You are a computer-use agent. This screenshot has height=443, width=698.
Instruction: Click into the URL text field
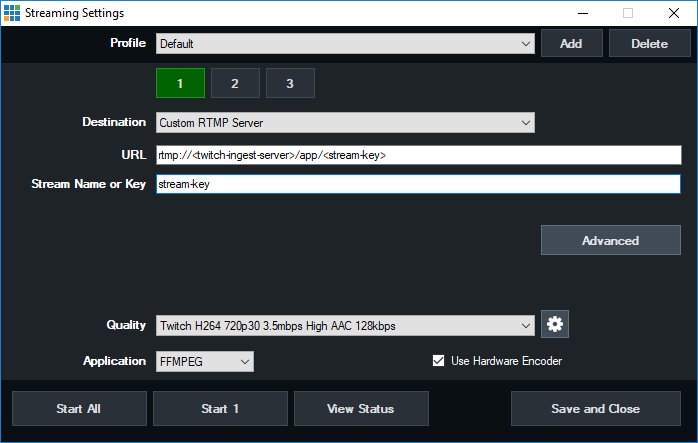pos(418,155)
